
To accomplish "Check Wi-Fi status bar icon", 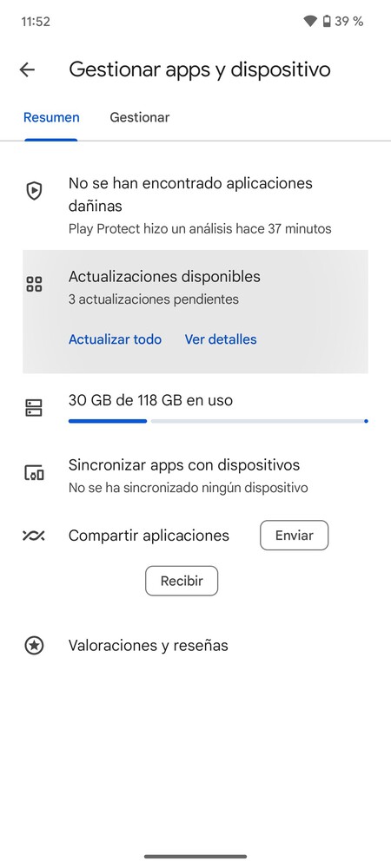I will 310,22.
